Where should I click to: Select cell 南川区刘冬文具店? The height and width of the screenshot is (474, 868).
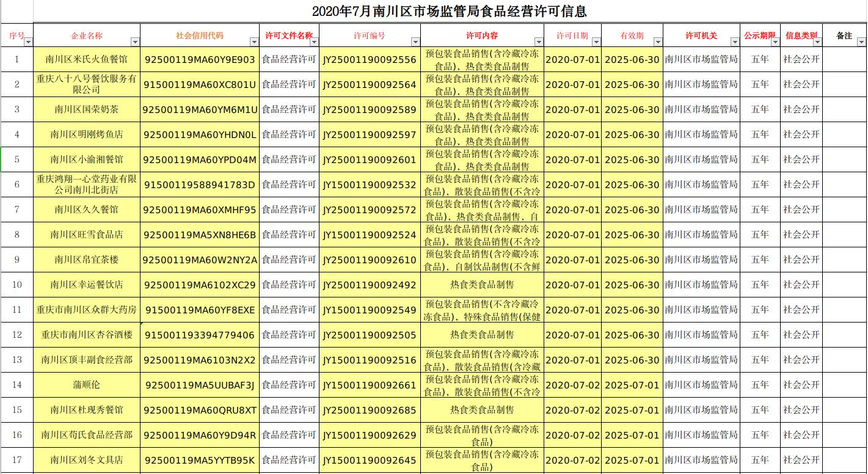point(87,460)
